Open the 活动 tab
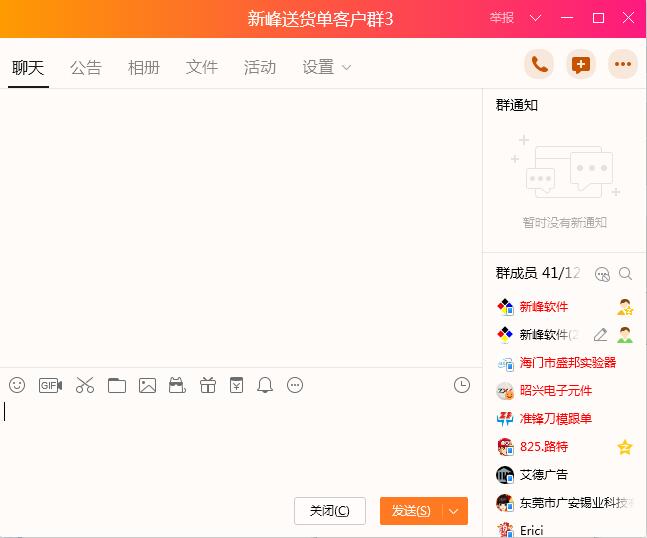The width and height of the screenshot is (647, 538). [260, 68]
